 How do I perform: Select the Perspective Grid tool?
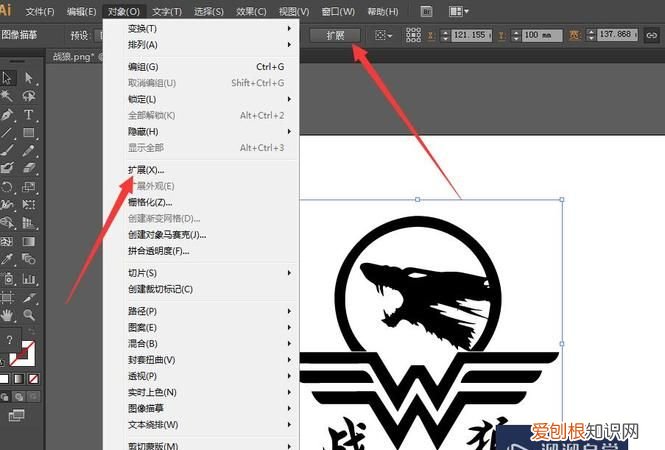29,223
